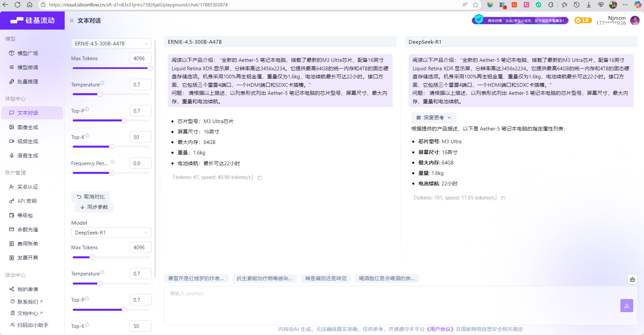Image resolution: width=644 pixels, height=335 pixels.
Task: Select the suggestion 抗生素能治疗病毒感染...
Action: click(265, 278)
